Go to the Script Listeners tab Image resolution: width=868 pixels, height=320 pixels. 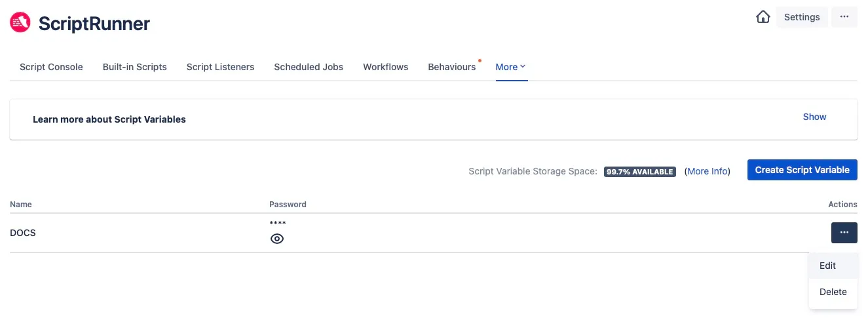(220, 67)
